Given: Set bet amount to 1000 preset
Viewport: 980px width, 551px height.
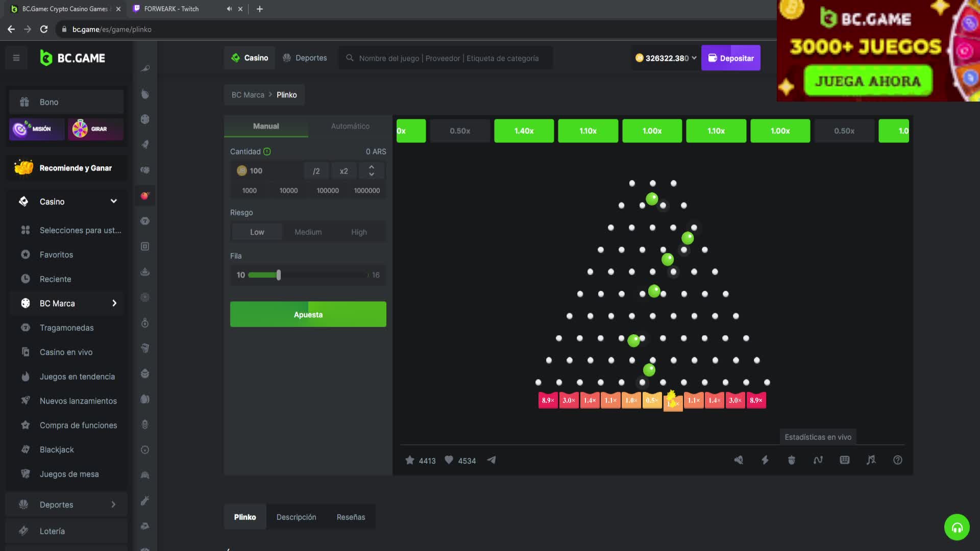Looking at the screenshot, I should 249,190.
